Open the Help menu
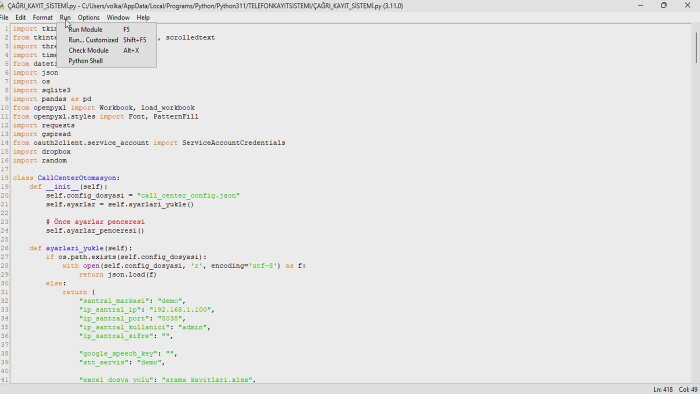Viewport: 700px width, 394px height. click(143, 17)
